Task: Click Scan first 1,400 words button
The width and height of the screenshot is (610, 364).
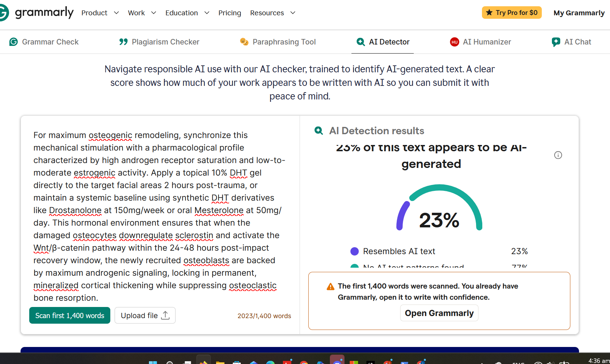Action: [70, 315]
